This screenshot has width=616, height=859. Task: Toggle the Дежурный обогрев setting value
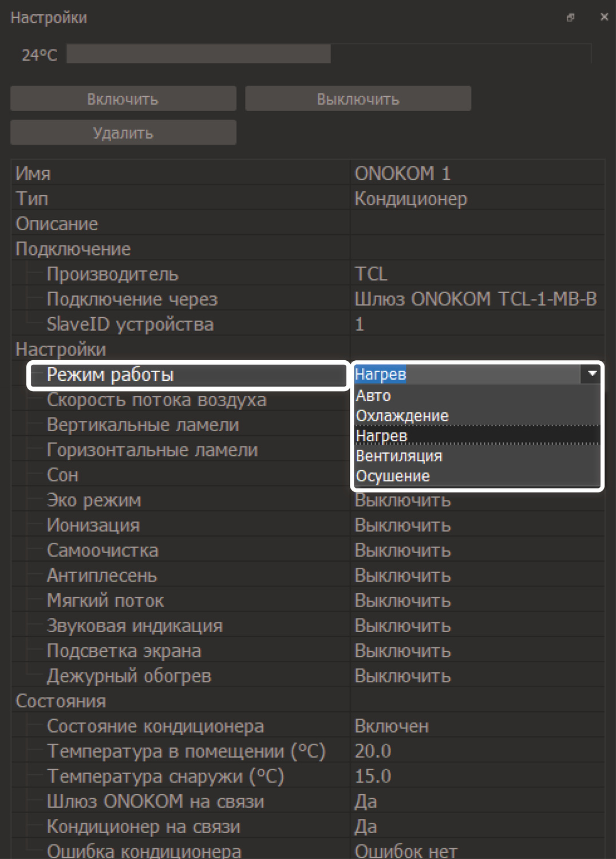[x=476, y=676]
